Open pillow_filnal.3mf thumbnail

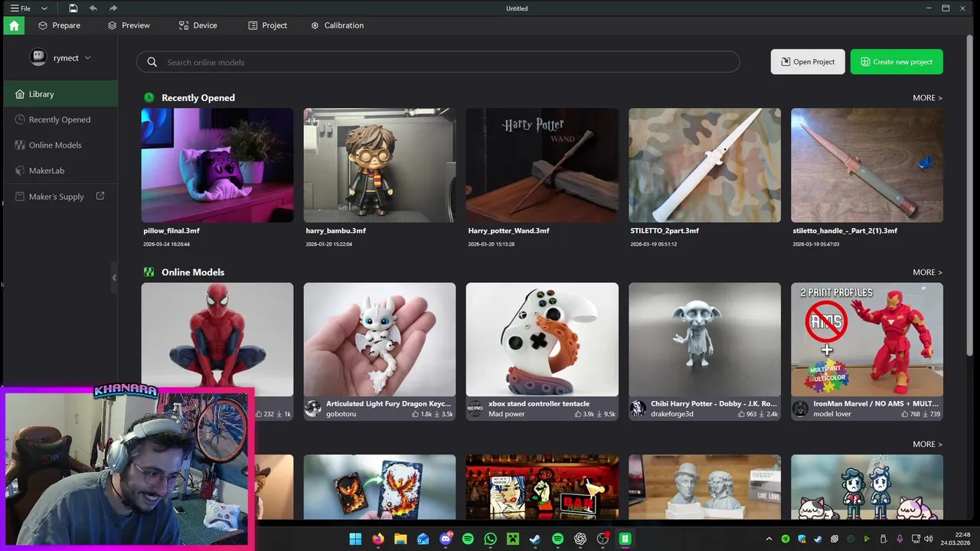[x=217, y=165]
